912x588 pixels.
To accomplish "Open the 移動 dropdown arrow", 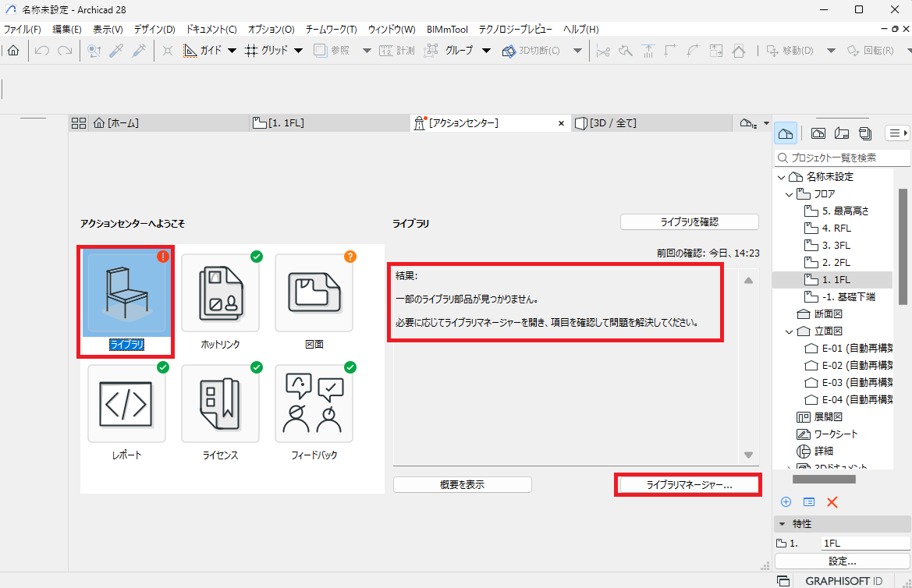I will point(831,51).
